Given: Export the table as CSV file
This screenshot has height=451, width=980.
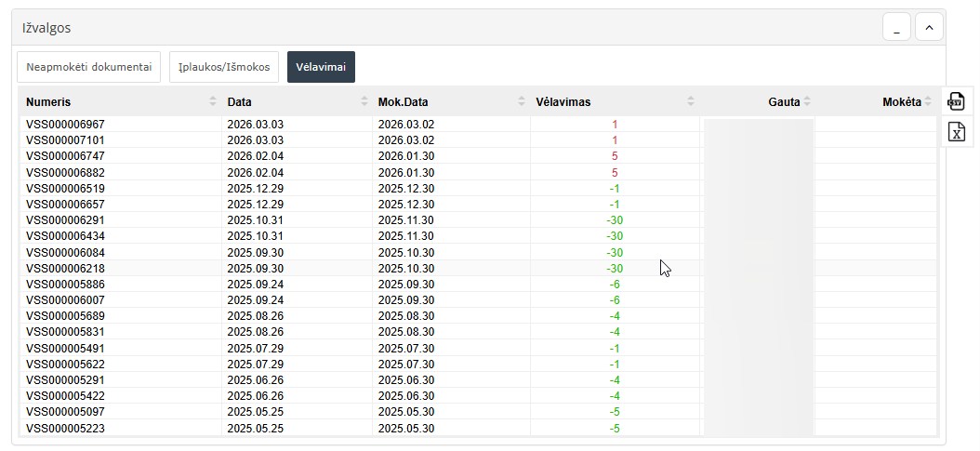Looking at the screenshot, I should coord(956,101).
